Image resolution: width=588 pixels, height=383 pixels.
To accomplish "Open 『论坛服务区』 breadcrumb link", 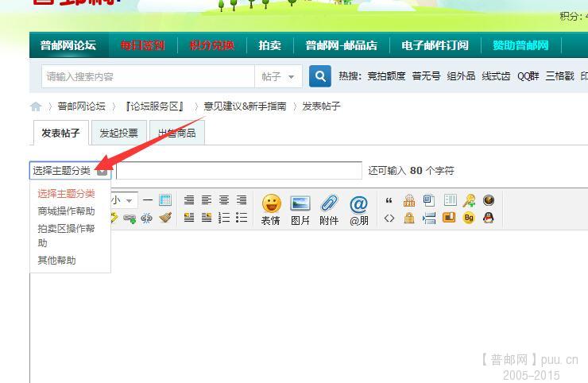I will [155, 106].
